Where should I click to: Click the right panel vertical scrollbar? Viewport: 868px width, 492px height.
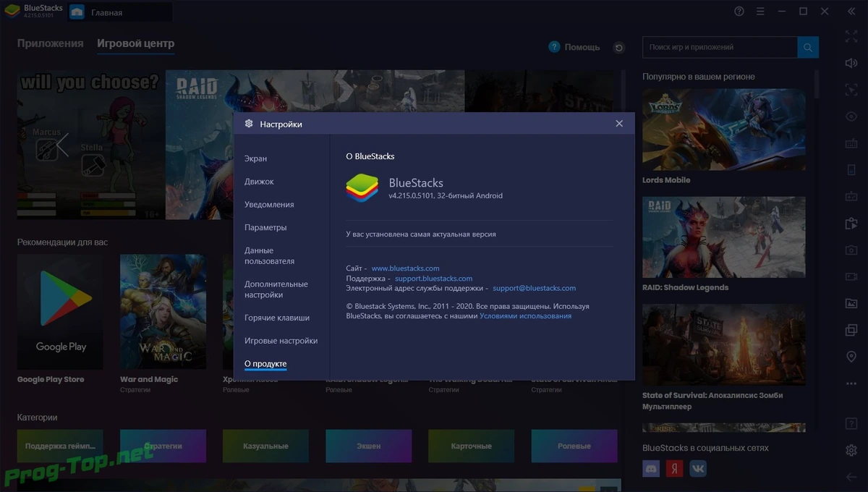coord(817,83)
